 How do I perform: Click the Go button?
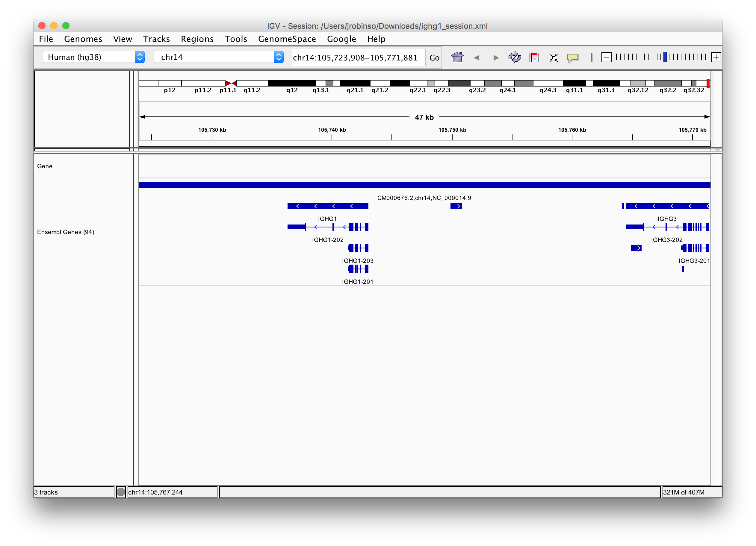434,58
